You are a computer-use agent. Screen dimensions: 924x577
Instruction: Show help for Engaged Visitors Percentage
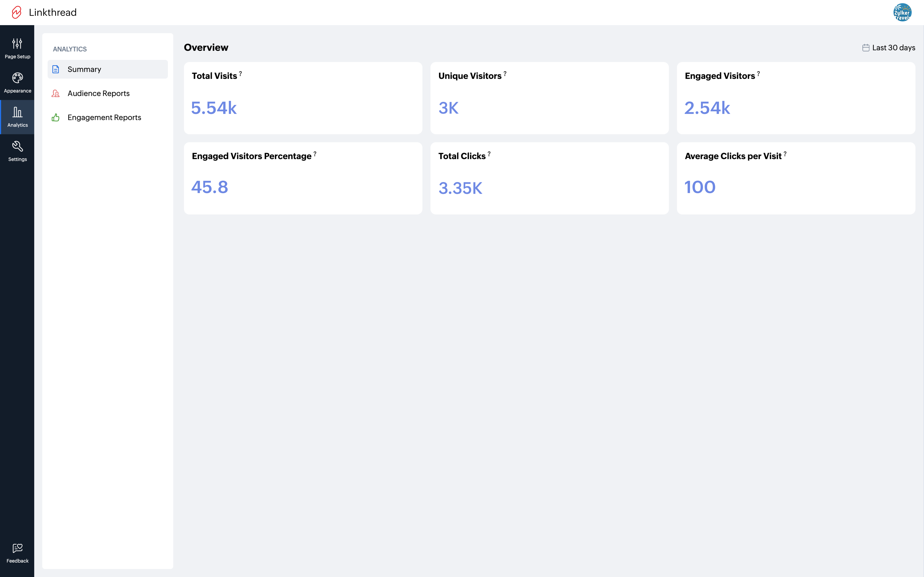pos(315,154)
